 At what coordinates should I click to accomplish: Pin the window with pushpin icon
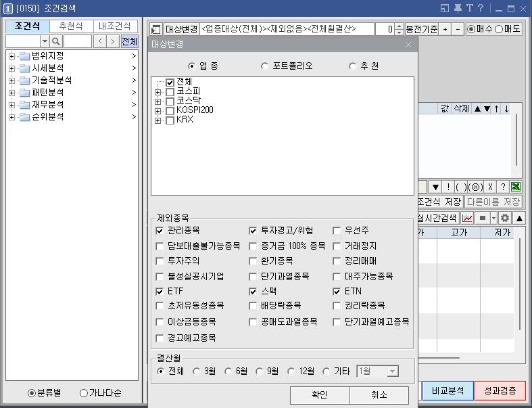click(458, 8)
